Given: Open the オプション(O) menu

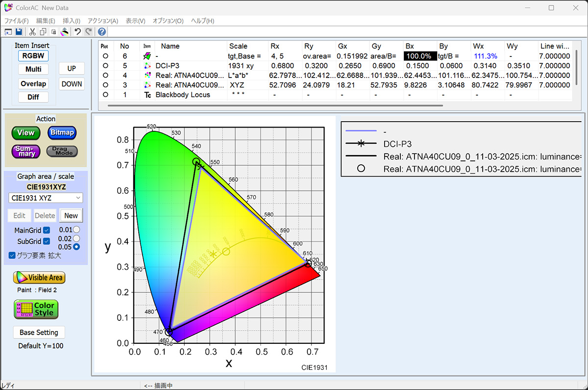Looking at the screenshot, I should 168,21.
